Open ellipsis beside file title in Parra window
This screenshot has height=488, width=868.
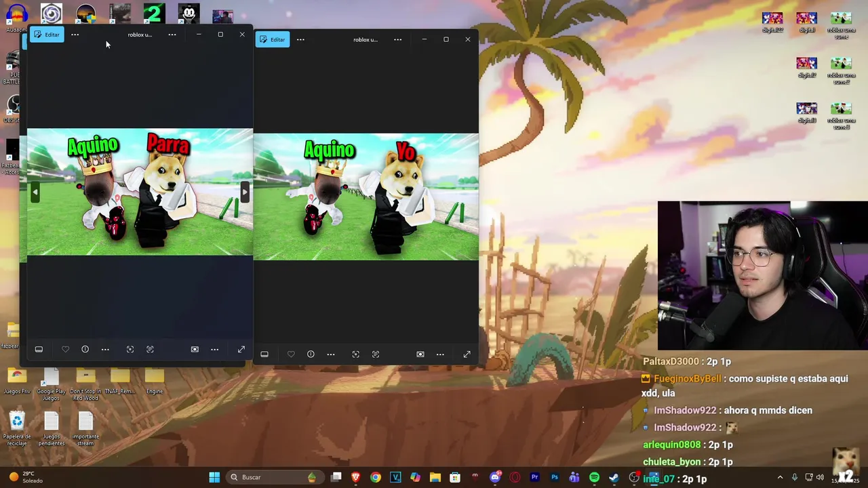pos(172,35)
